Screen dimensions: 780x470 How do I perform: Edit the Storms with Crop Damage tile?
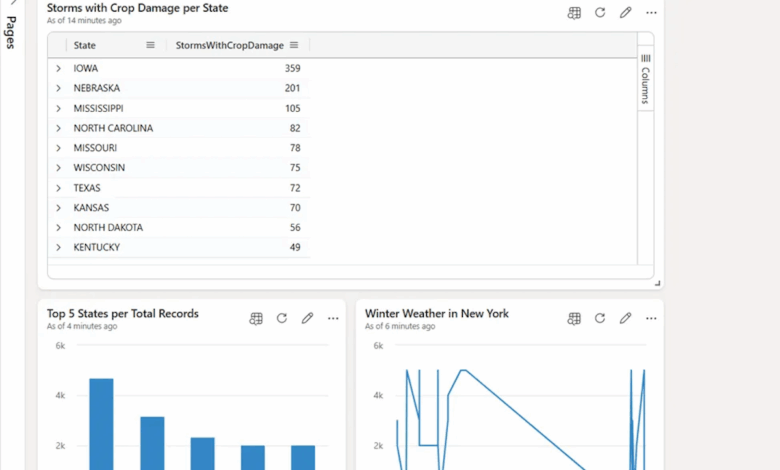(x=626, y=13)
